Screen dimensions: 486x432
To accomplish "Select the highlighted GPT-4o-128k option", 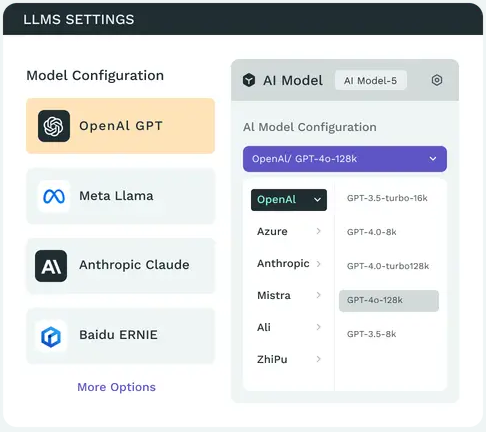I will (x=389, y=301).
